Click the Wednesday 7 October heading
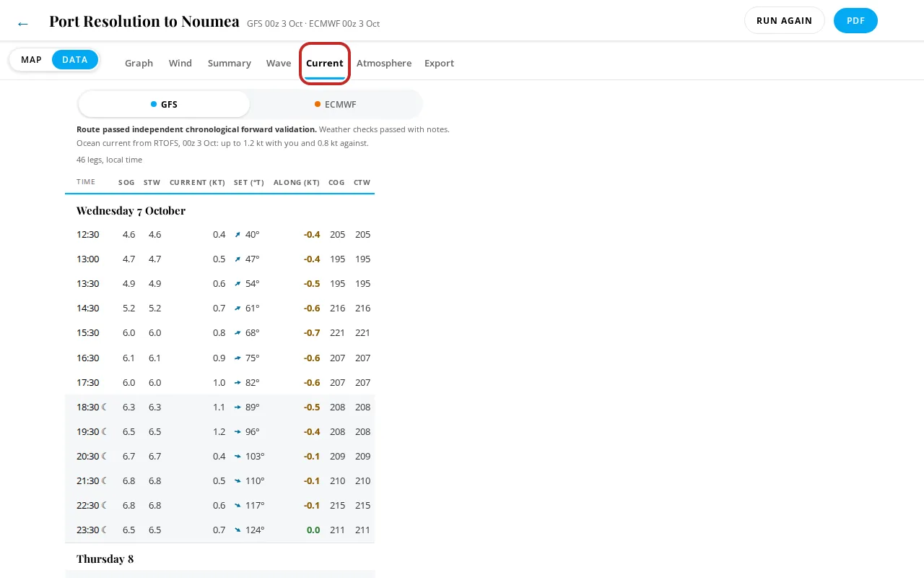The height and width of the screenshot is (578, 924). pyautogui.click(x=131, y=211)
